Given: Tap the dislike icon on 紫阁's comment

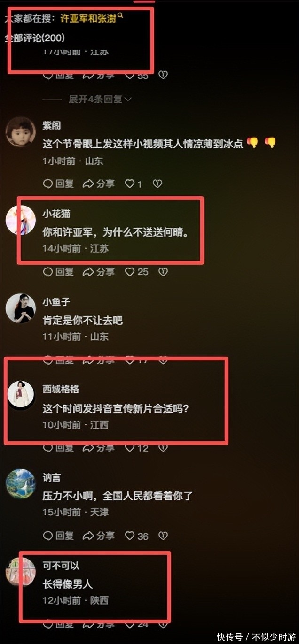Looking at the screenshot, I should coord(157,184).
